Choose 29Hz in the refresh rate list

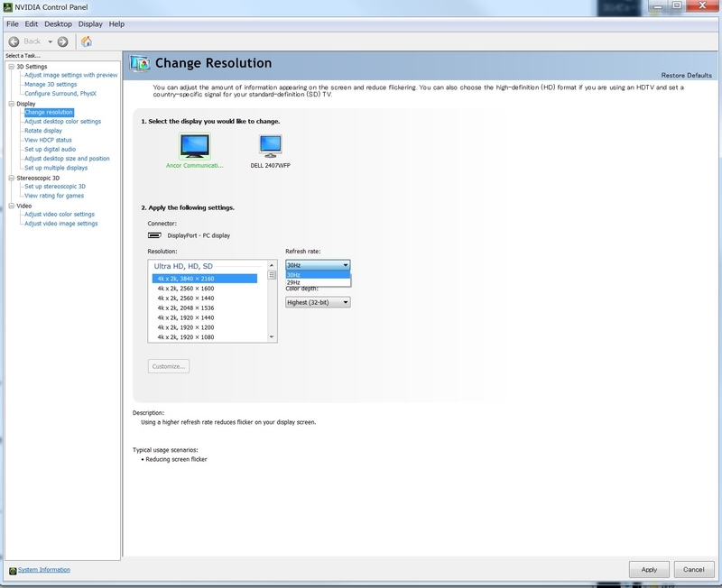(x=318, y=282)
